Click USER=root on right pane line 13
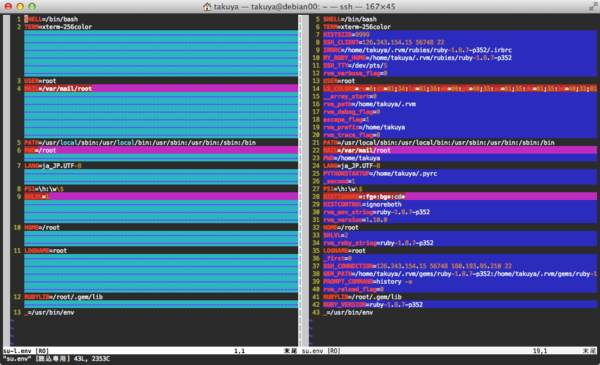 (339, 81)
